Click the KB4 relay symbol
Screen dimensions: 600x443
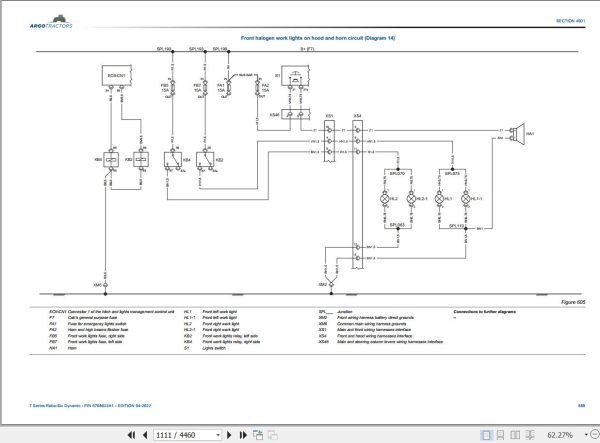click(173, 160)
